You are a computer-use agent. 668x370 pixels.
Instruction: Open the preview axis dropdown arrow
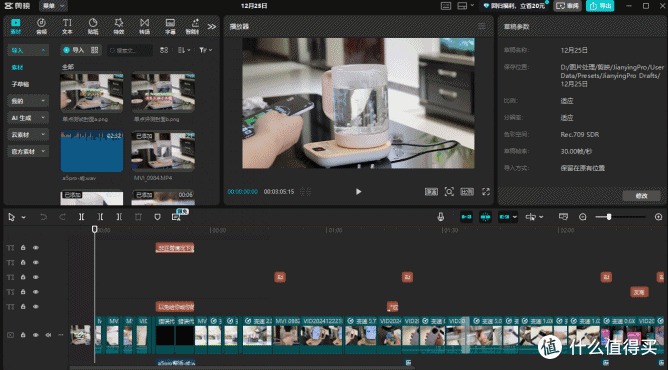(x=541, y=217)
